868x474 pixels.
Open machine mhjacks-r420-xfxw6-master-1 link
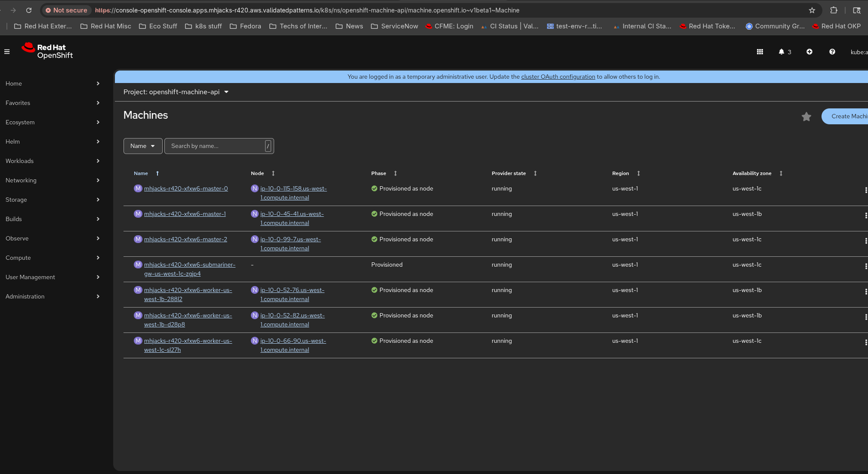click(x=185, y=214)
